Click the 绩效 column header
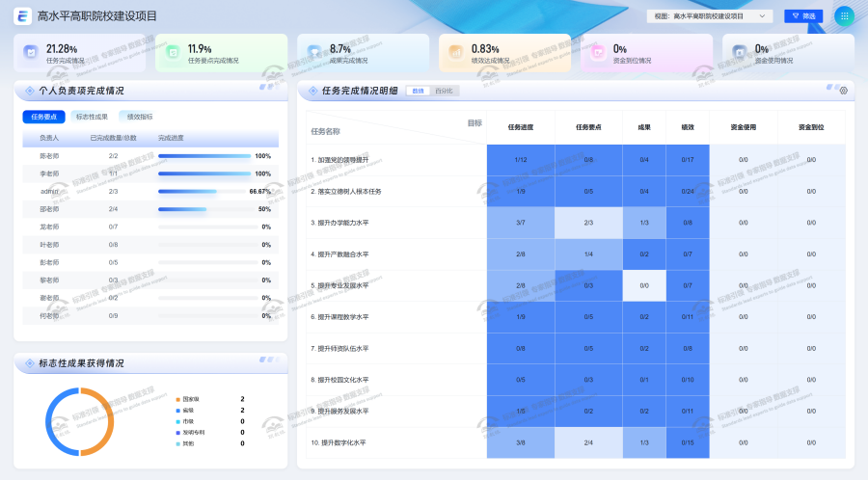Screen dimensions: 868x480 pyautogui.click(x=688, y=127)
